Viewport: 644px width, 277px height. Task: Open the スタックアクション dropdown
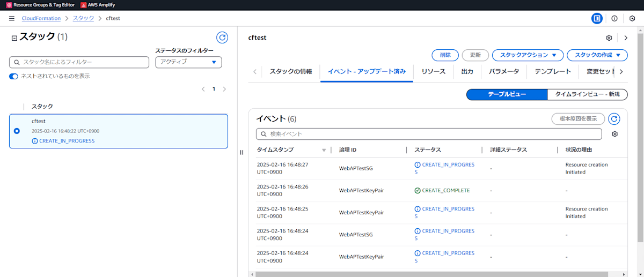pos(528,55)
